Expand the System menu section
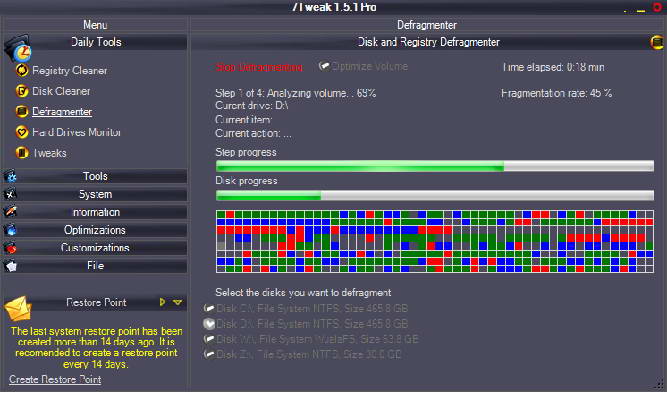 [95, 194]
